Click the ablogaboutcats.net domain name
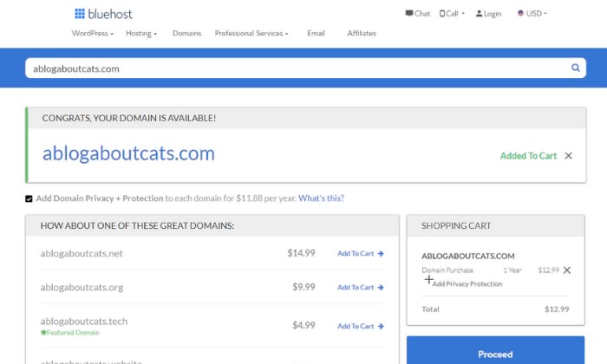Image resolution: width=607 pixels, height=364 pixels. [82, 253]
